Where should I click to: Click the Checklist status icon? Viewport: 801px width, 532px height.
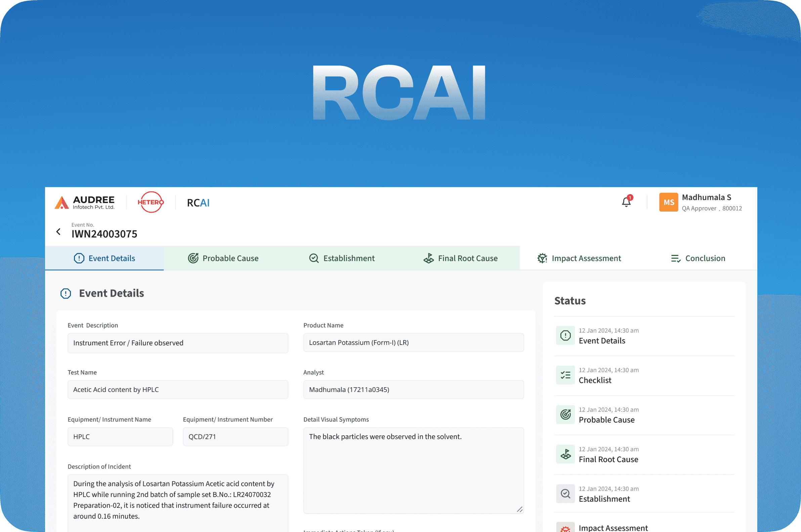(565, 375)
